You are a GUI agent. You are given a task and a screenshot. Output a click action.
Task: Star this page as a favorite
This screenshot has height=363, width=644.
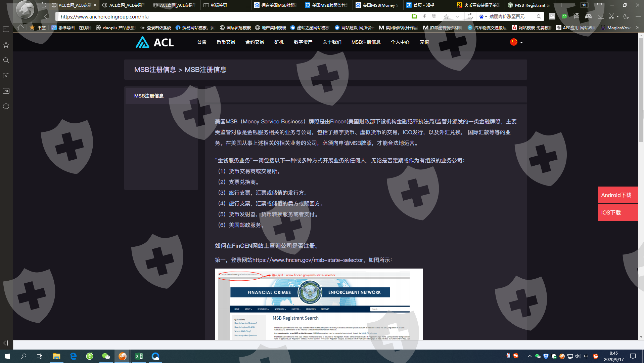point(446,16)
